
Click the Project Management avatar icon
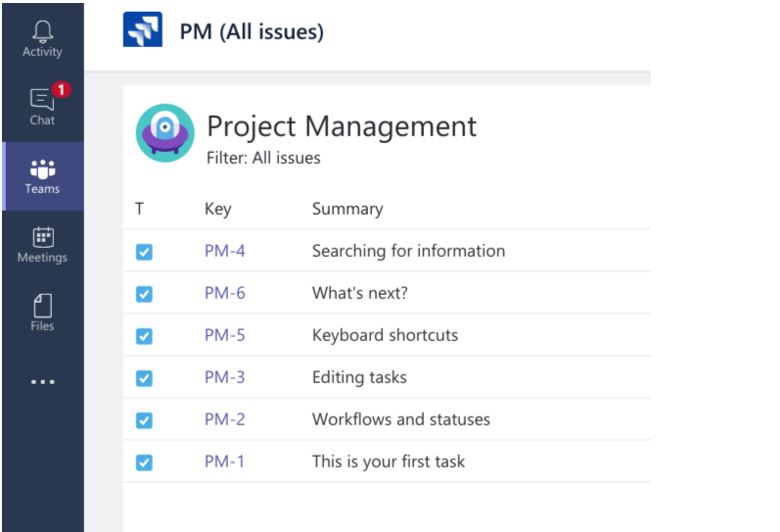click(x=165, y=133)
